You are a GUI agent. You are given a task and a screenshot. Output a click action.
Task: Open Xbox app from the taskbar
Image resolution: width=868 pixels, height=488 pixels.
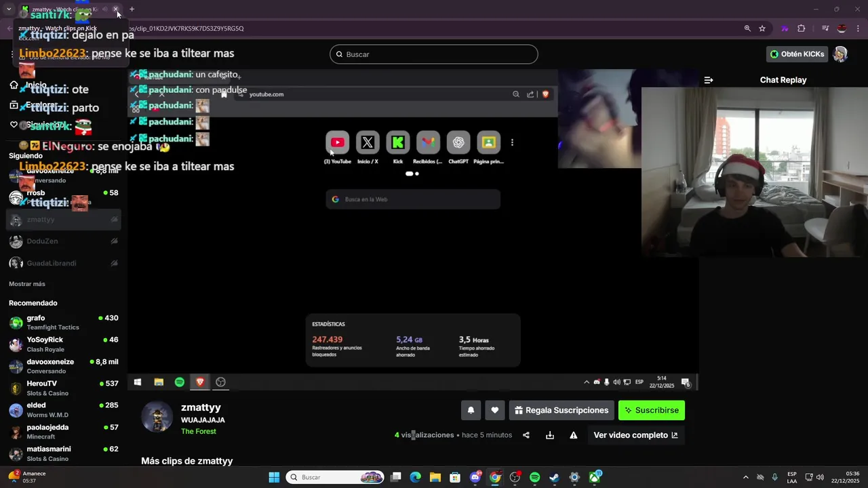(x=595, y=477)
